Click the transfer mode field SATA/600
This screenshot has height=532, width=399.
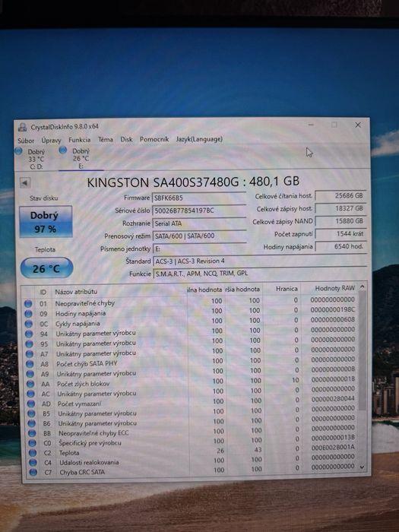tap(199, 236)
